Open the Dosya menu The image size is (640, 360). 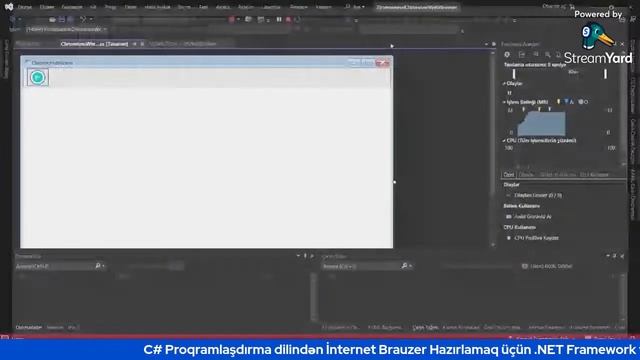pos(24,7)
